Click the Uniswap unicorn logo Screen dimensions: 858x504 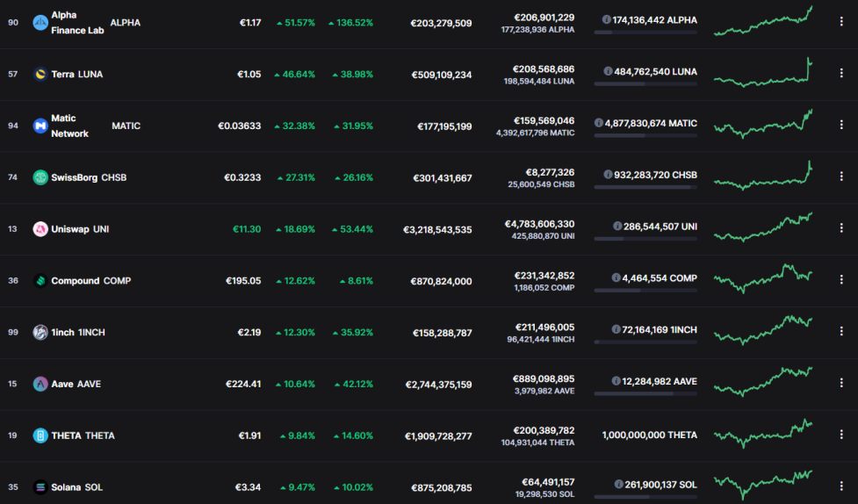pos(40,229)
